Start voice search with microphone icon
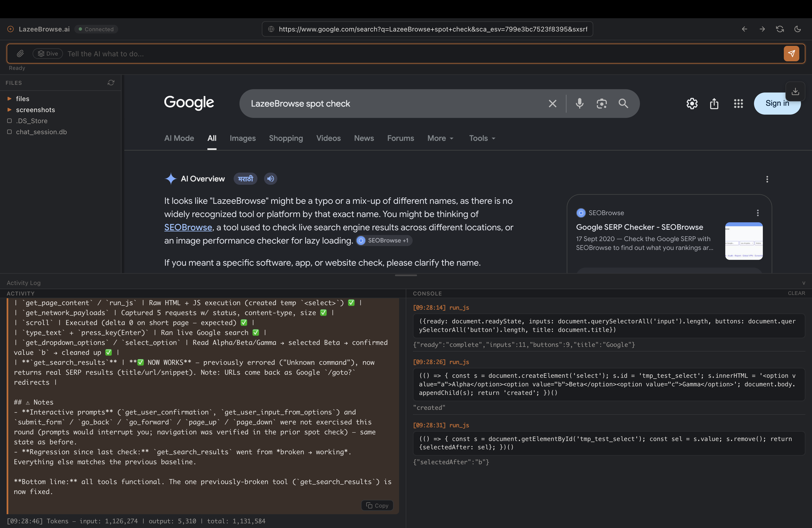Screen dimensions: 812x528 click(580, 103)
